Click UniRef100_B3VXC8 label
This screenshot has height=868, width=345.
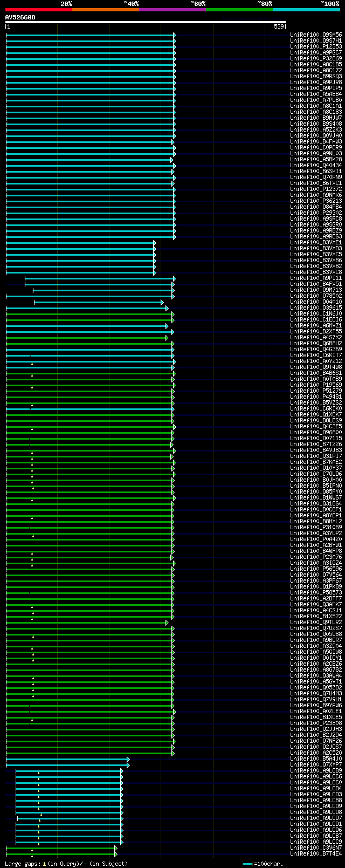[x=316, y=272]
